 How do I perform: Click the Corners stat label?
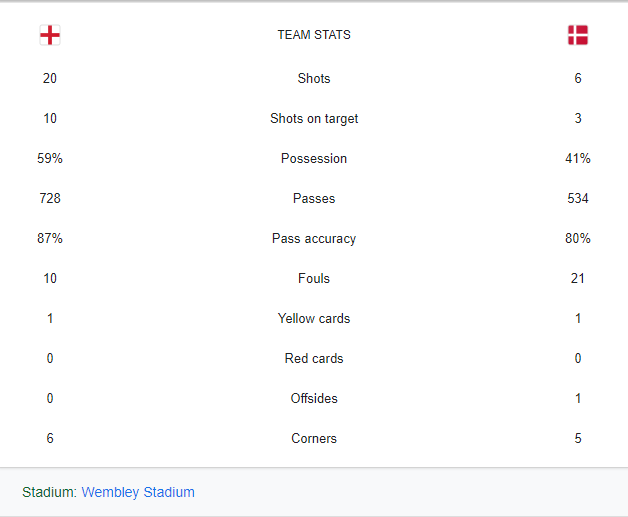[314, 439]
